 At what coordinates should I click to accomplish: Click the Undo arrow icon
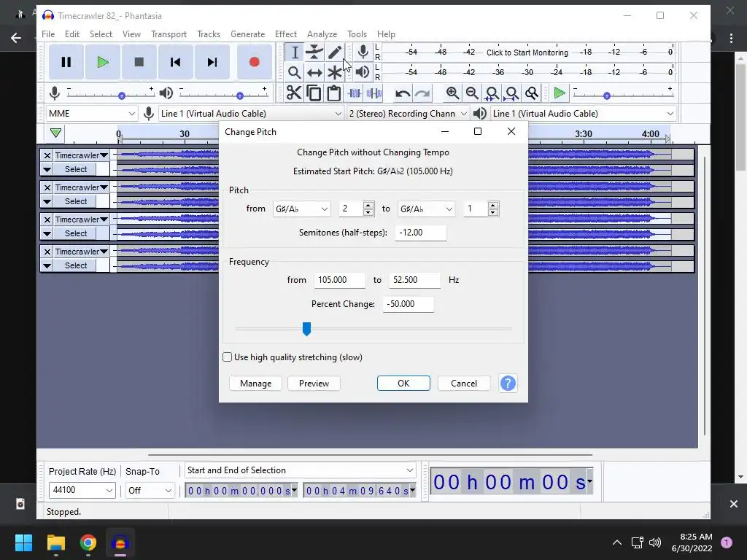coord(403,93)
